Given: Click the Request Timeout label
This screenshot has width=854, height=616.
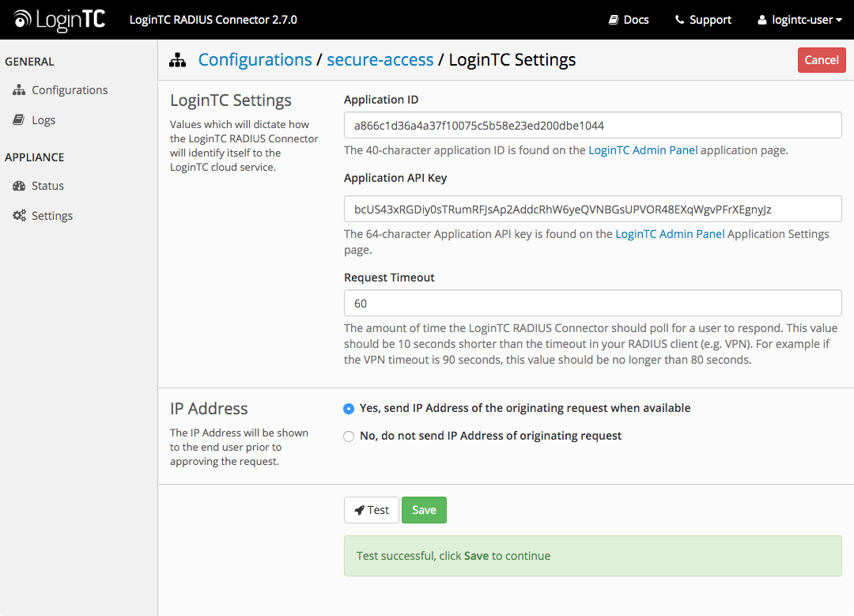Looking at the screenshot, I should pos(389,278).
